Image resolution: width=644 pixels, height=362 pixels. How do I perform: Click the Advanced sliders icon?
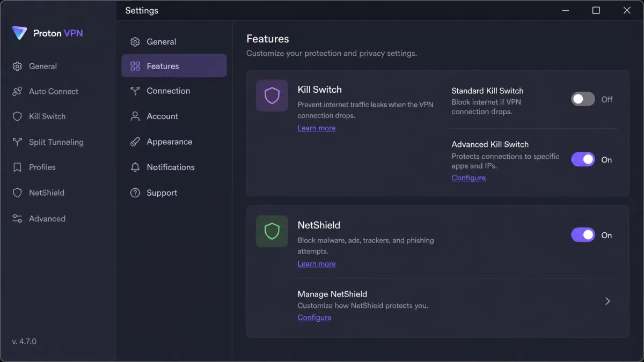pos(17,219)
